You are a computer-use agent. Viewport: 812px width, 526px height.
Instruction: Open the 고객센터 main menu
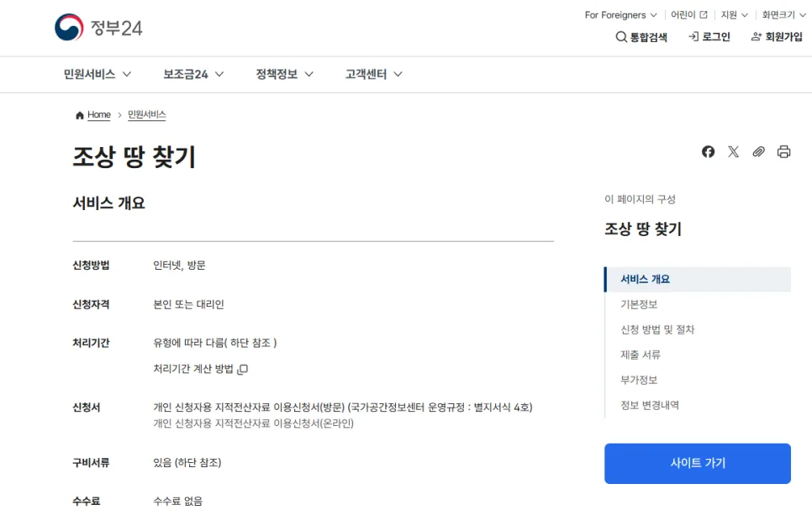coord(373,75)
